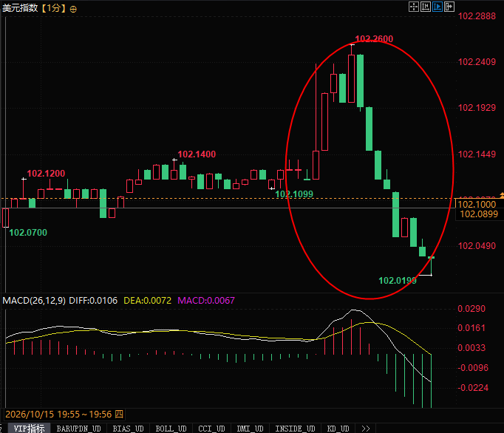504x433 pixels.
Task: Click the date range 2026/10/15 19:55~19:56
Action: click(64, 414)
